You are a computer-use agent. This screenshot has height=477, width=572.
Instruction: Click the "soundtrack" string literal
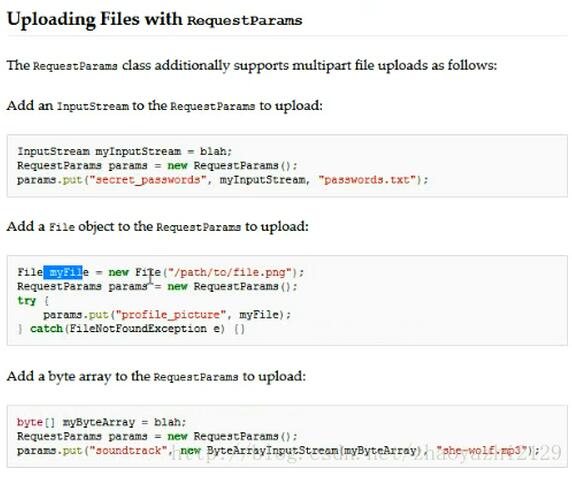click(128, 450)
